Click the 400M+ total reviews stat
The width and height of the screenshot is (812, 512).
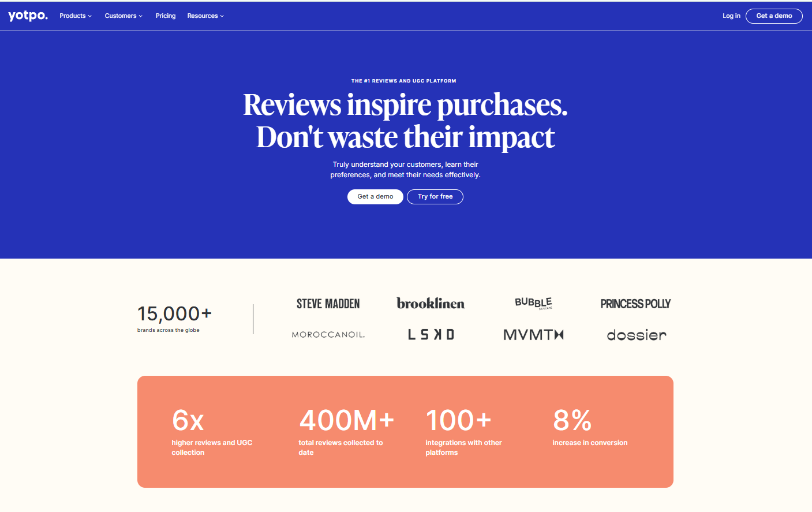click(346, 420)
